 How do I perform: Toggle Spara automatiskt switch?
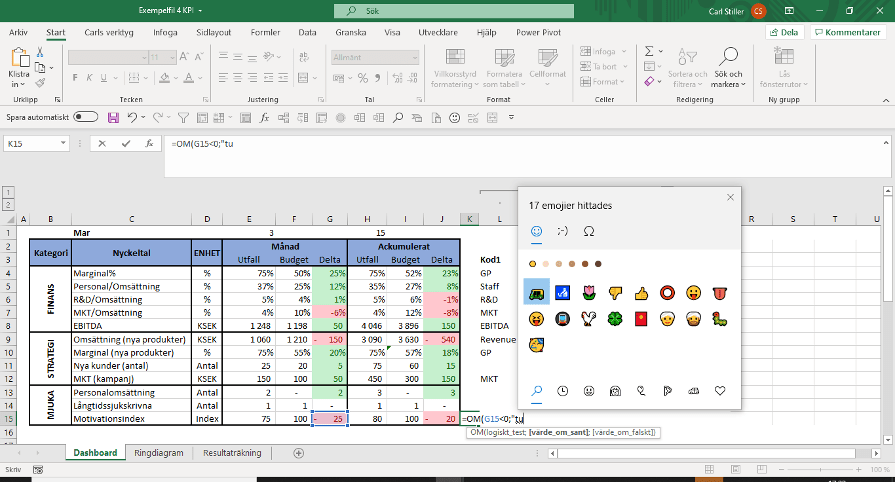[86, 117]
